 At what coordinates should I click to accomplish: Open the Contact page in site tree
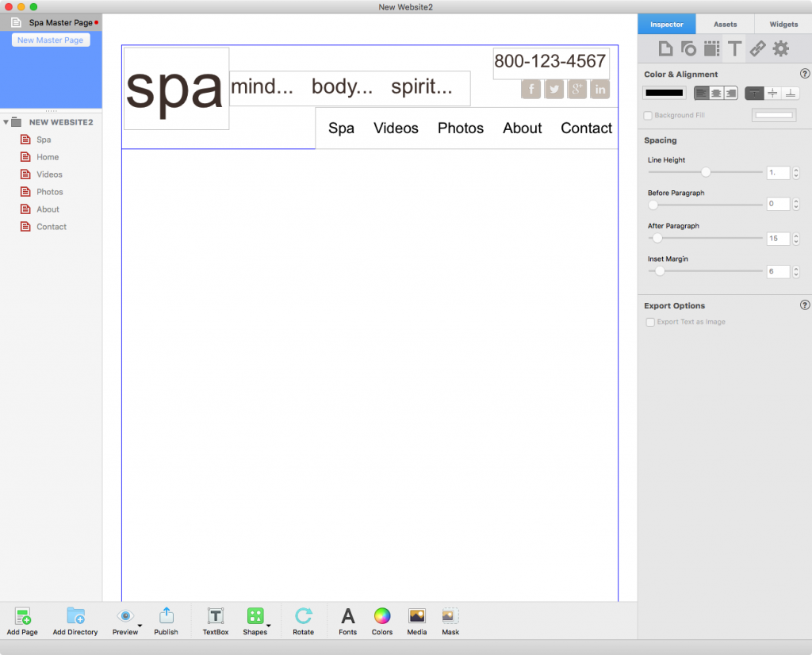click(52, 227)
